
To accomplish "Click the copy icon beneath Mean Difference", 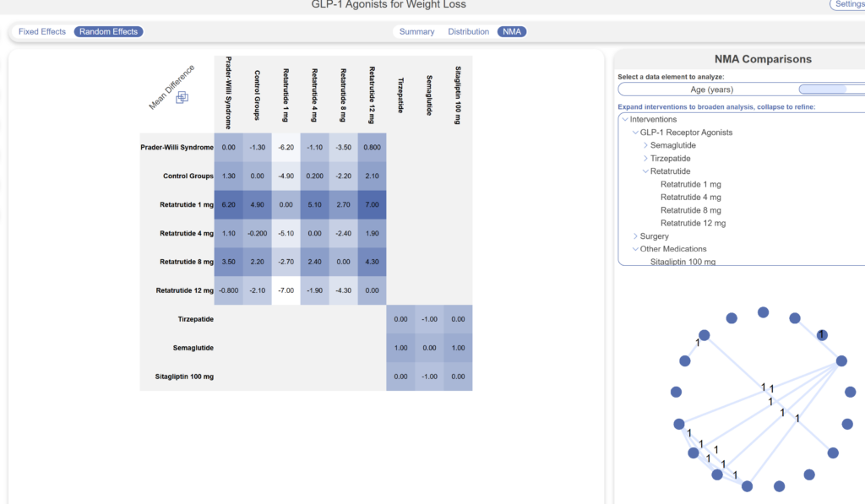I will [x=182, y=98].
